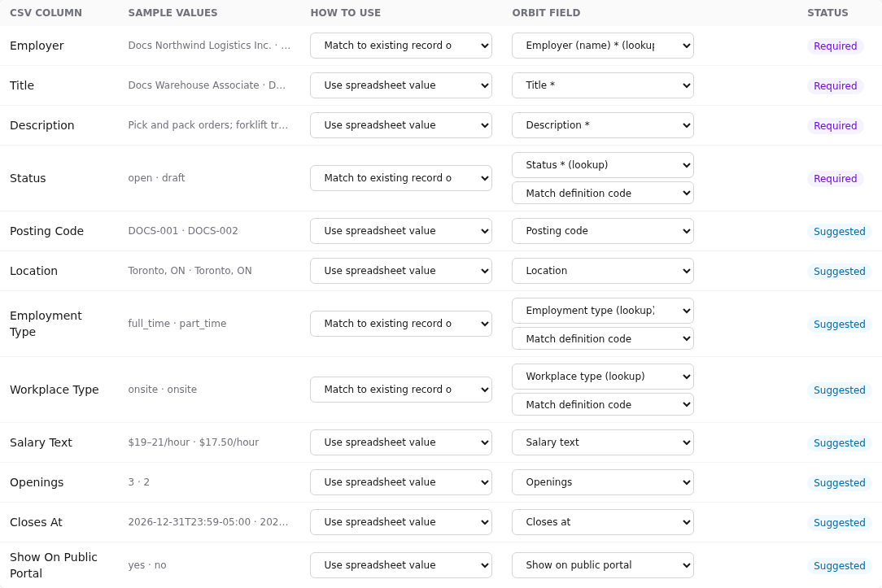882x588 pixels.
Task: Open How to use dropdown for Salary Text
Action: [401, 442]
